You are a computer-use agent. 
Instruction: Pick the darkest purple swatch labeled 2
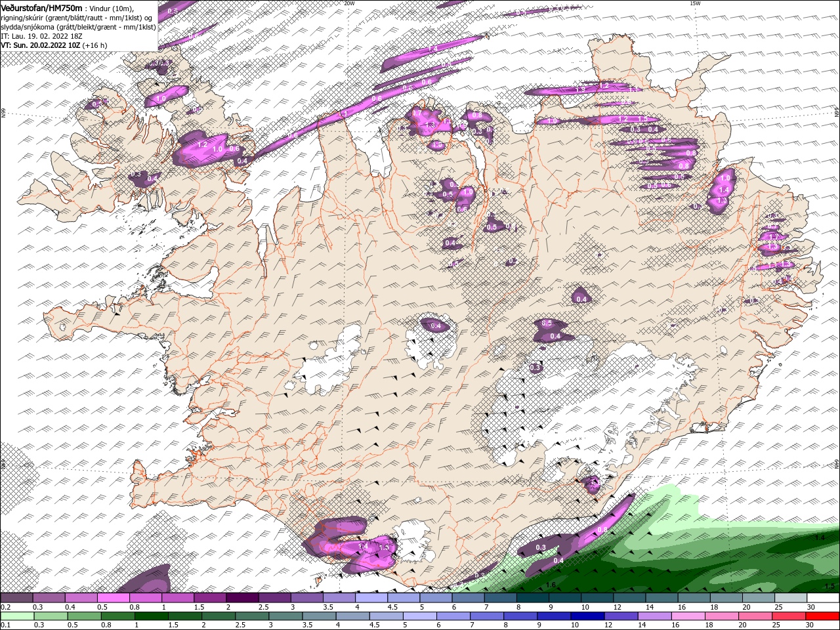[x=242, y=598]
